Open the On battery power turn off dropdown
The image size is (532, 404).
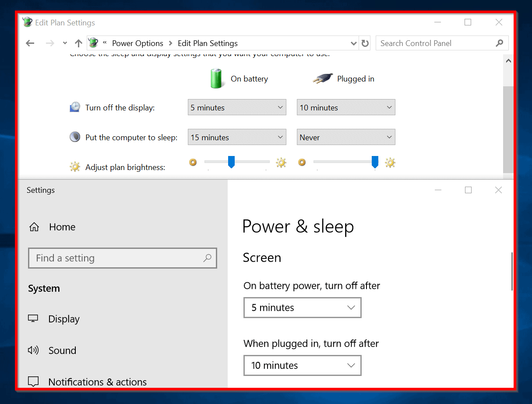302,308
